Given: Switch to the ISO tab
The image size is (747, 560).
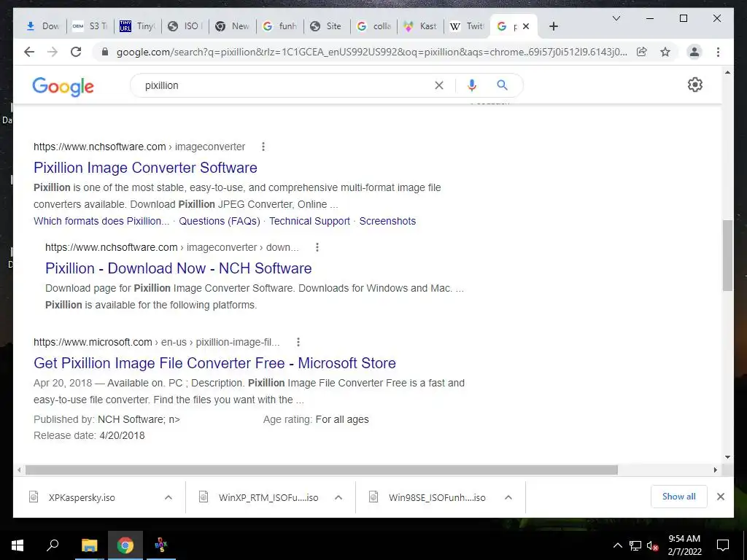Looking at the screenshot, I should coord(185,26).
